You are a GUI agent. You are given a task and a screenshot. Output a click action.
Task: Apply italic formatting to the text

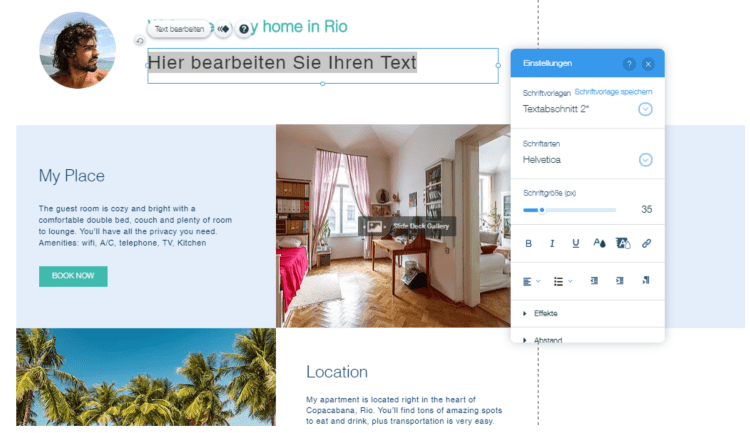tap(552, 243)
